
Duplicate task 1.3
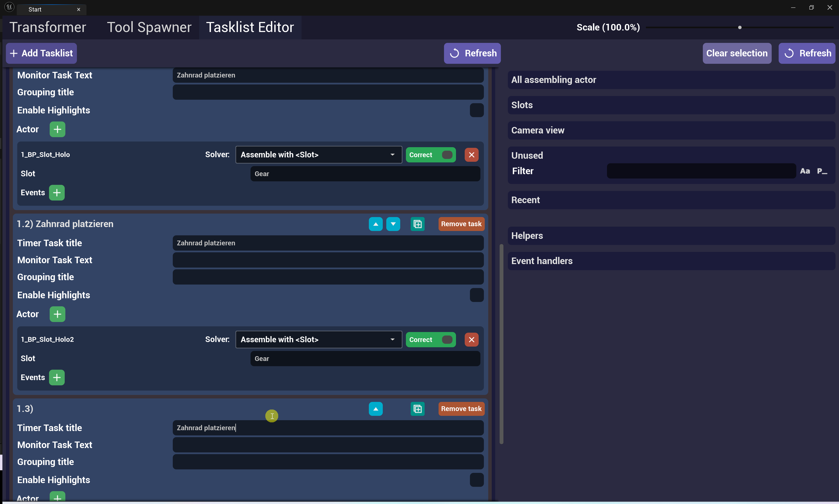coord(417,409)
